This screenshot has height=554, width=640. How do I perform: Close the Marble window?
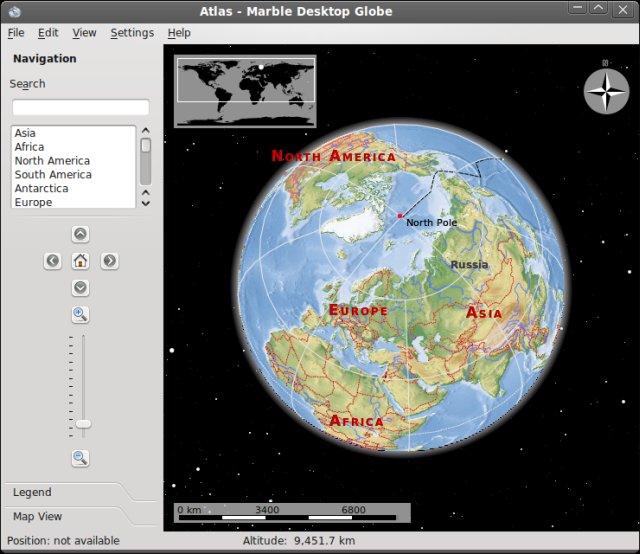tap(622, 9)
